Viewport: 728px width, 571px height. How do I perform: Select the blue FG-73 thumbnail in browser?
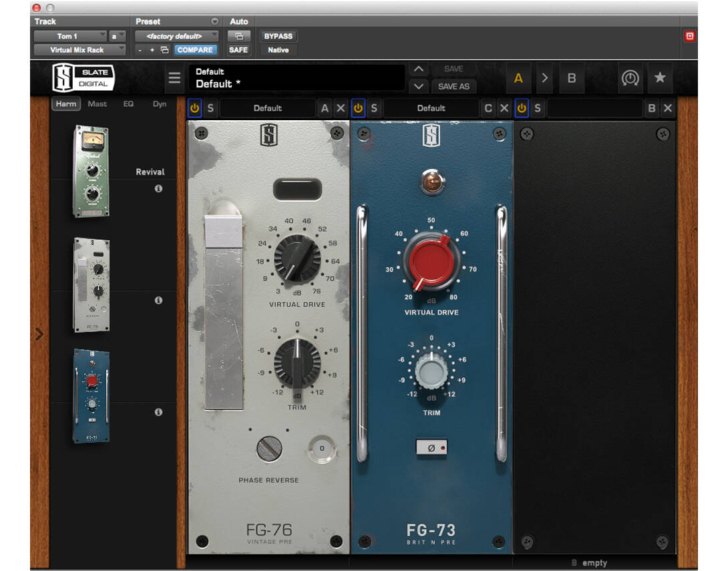[92, 395]
